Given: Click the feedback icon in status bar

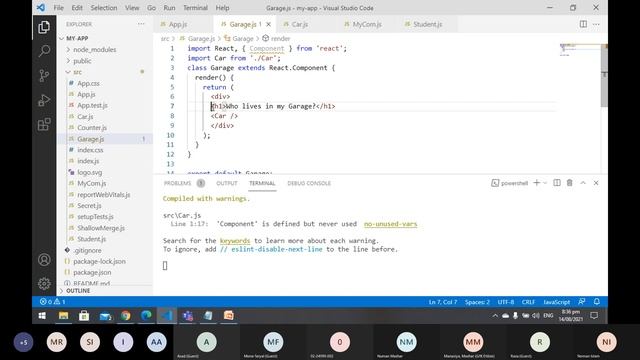Looking at the screenshot, I should pos(582,302).
